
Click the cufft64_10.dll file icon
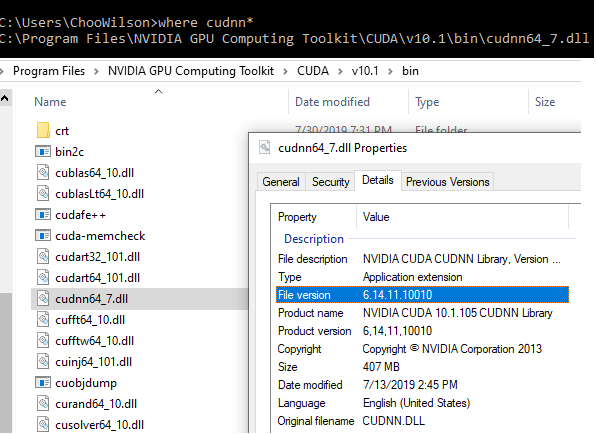pyautogui.click(x=43, y=320)
